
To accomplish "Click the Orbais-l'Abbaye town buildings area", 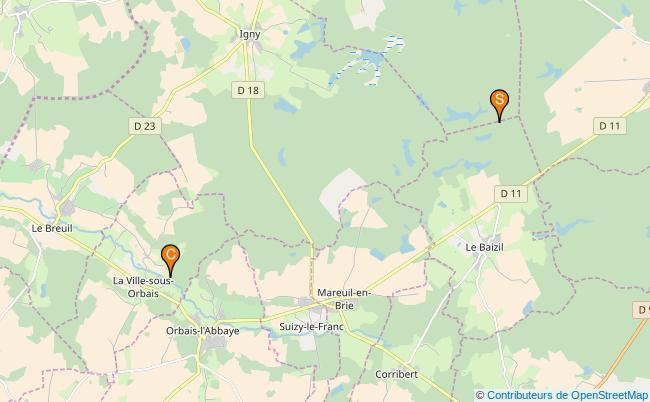I will (215, 343).
